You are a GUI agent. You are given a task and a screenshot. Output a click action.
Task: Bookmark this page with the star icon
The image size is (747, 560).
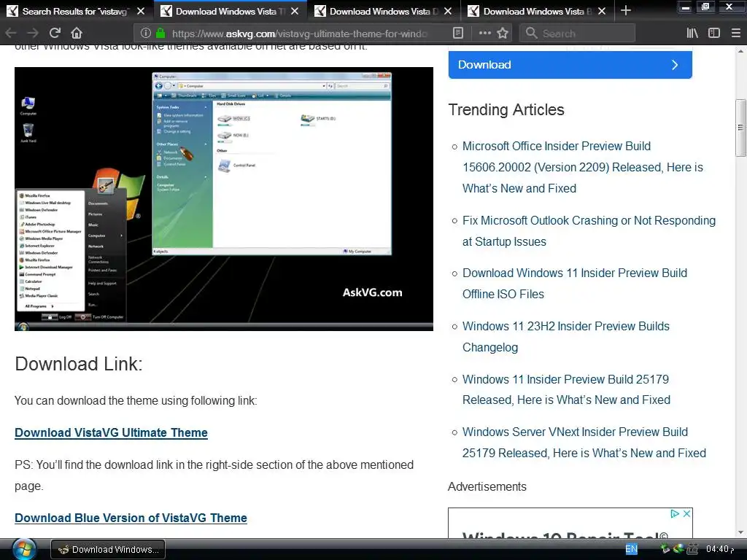(503, 33)
